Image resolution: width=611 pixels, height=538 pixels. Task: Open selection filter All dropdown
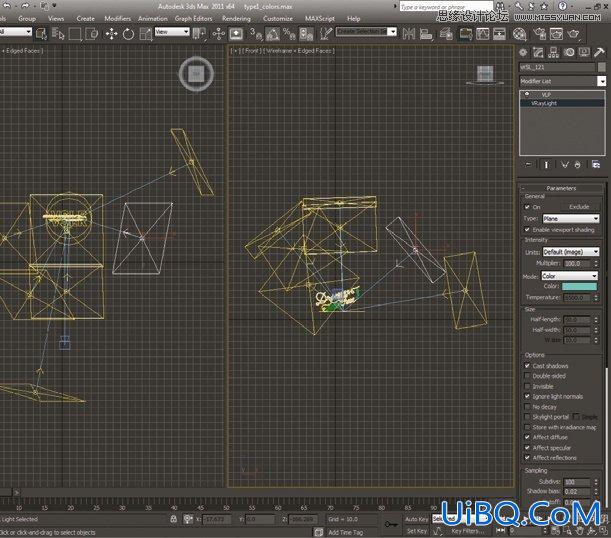(15, 32)
